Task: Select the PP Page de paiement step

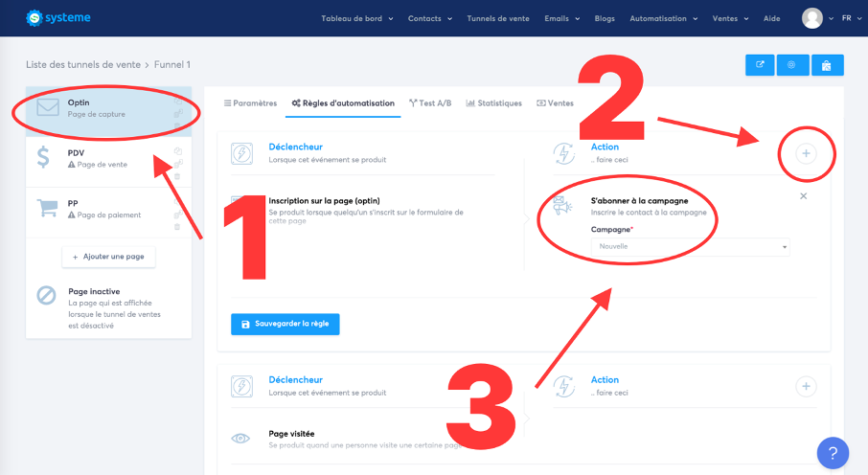Action: 108,213
